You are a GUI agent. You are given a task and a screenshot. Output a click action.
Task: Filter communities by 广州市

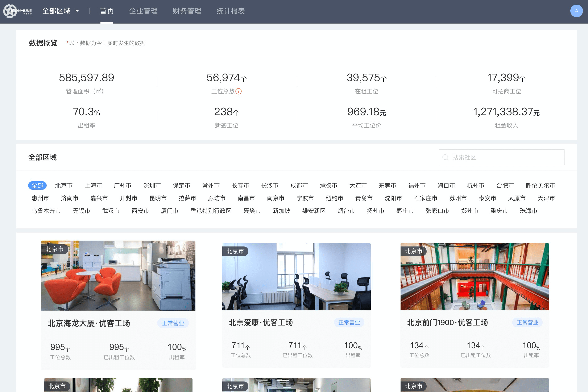[x=123, y=185]
